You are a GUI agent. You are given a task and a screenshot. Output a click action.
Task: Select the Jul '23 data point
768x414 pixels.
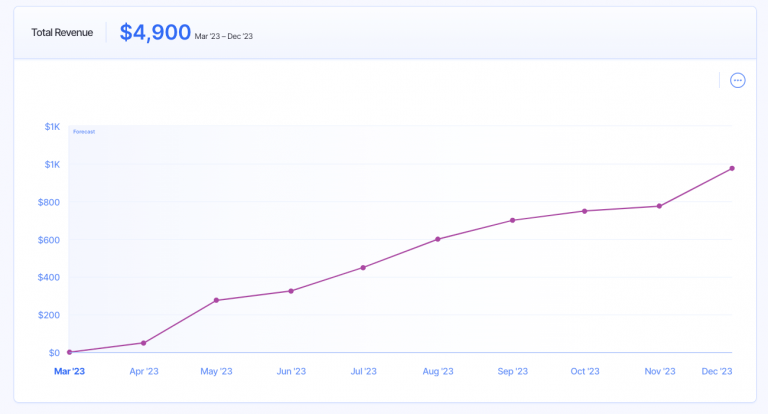(x=363, y=267)
